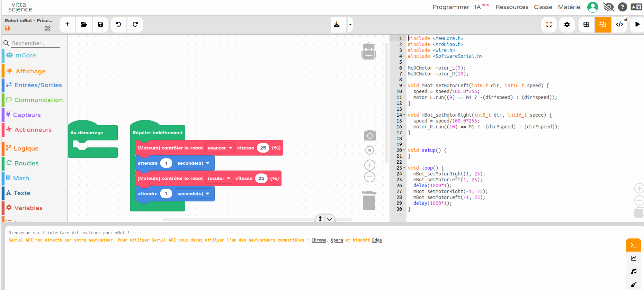Click the Rechercher search field

(x=35, y=43)
